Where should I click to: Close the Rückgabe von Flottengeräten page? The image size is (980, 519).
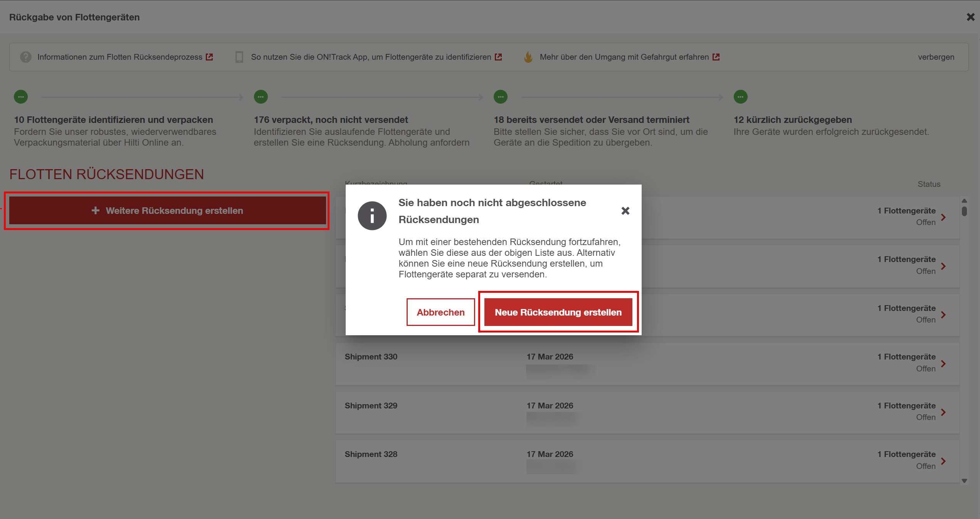tap(970, 17)
